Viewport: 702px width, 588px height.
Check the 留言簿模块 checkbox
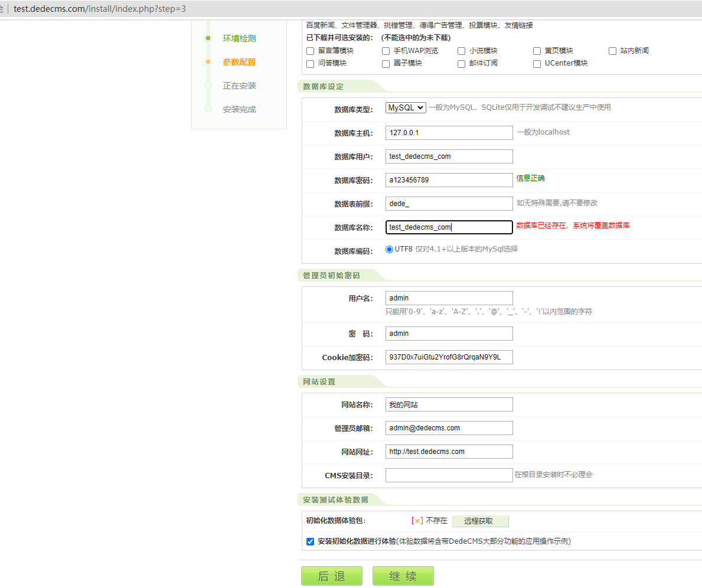click(310, 51)
